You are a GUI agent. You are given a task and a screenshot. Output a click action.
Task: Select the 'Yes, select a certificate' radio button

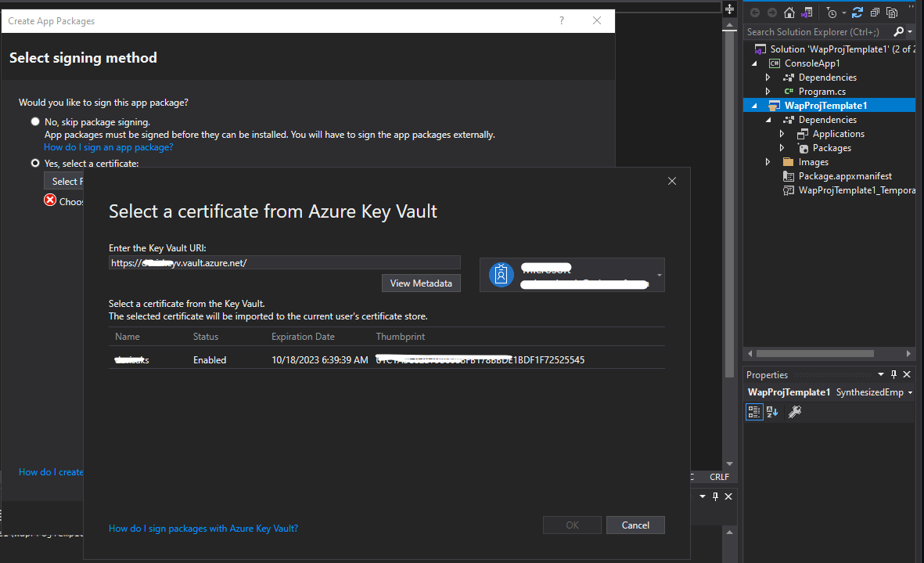[35, 162]
